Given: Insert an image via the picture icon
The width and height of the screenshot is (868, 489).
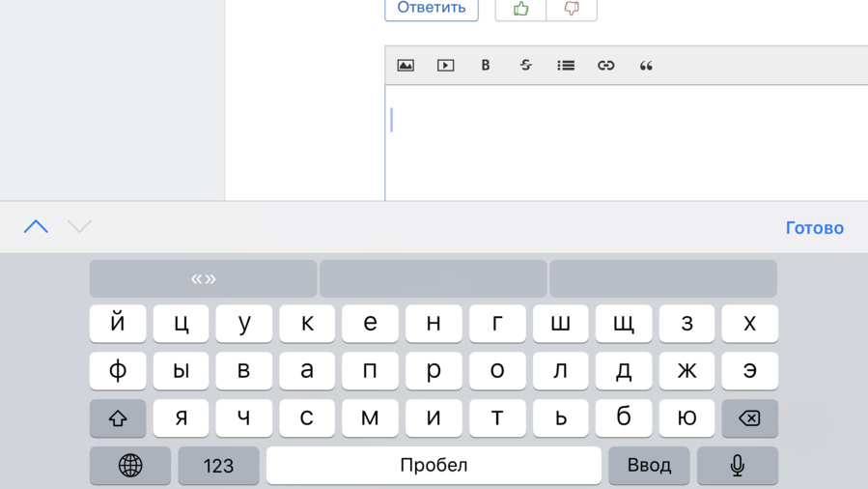Looking at the screenshot, I should coord(406,66).
